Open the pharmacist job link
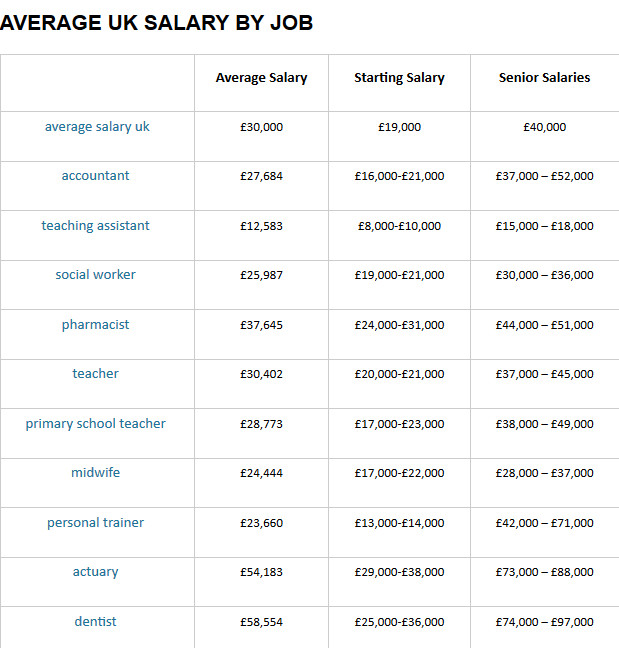The width and height of the screenshot is (619, 648). click(95, 325)
